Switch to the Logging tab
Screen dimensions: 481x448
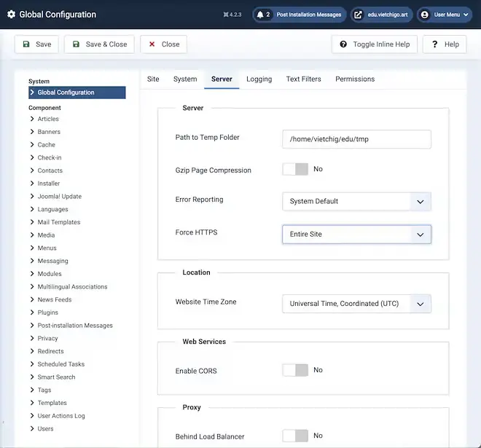click(259, 79)
